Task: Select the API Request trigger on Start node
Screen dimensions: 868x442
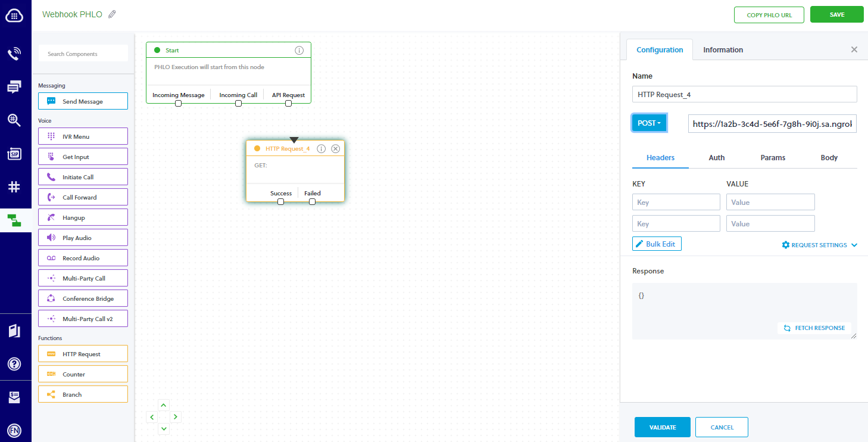Action: pos(288,94)
